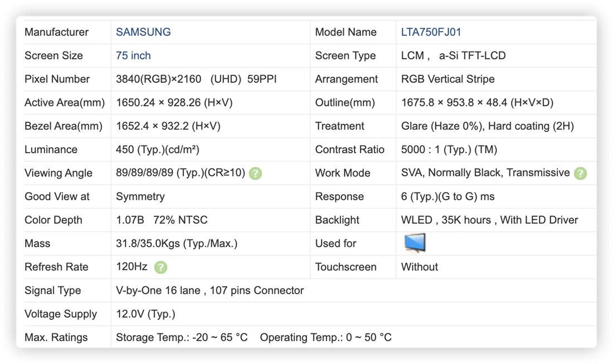This screenshot has height=364, width=613.
Task: Click the Luminance 450 cd/m² cell
Action: [158, 150]
